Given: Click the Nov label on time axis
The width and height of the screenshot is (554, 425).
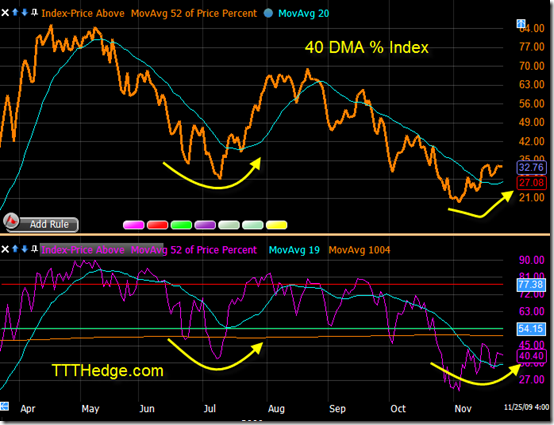Looking at the screenshot, I should click(x=463, y=409).
